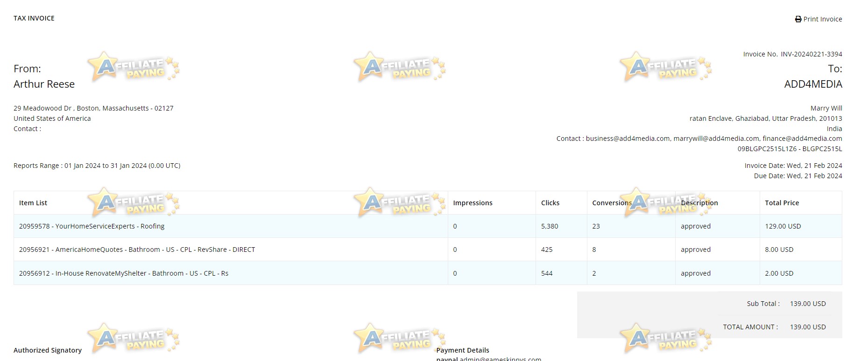The height and width of the screenshot is (361, 868).
Task: Click the 425 clicks value
Action: [x=547, y=250]
